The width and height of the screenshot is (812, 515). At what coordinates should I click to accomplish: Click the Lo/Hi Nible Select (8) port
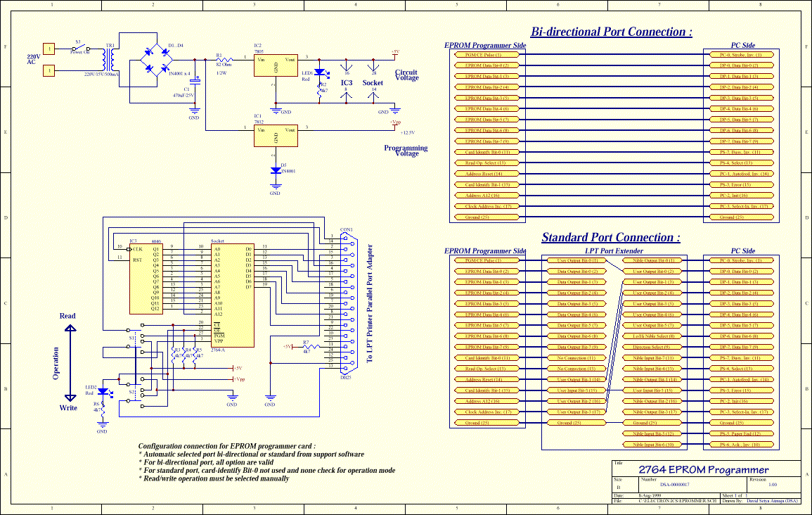click(653, 336)
